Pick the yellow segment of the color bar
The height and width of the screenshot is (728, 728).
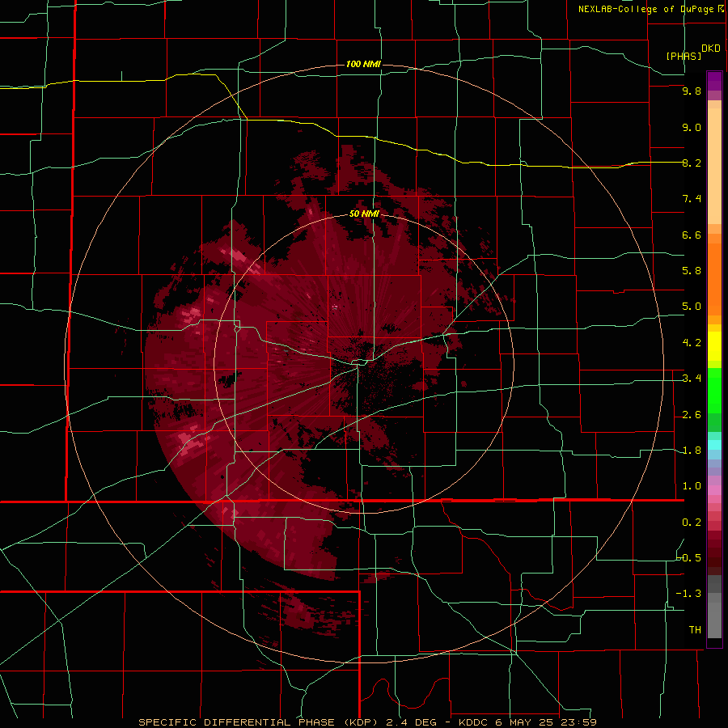(x=714, y=346)
